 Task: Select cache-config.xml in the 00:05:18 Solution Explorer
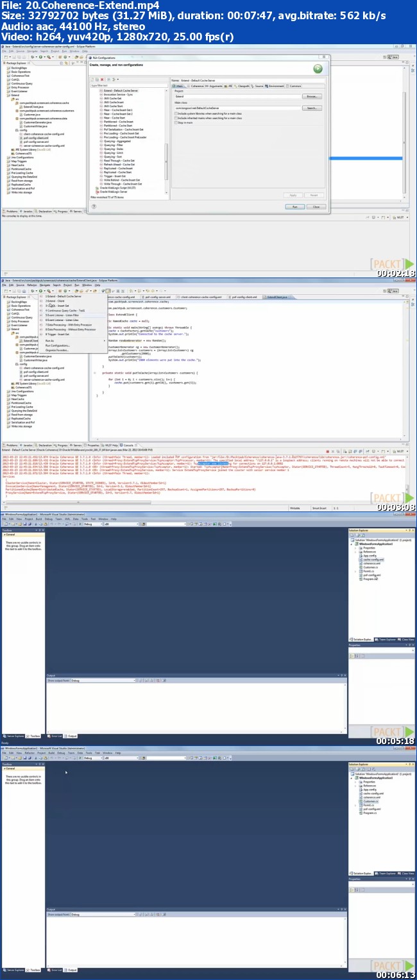click(372, 560)
